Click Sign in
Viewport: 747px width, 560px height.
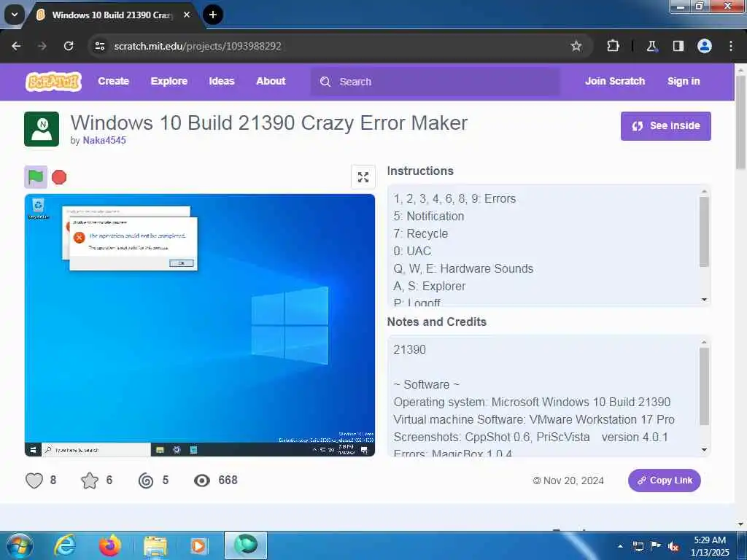point(683,82)
